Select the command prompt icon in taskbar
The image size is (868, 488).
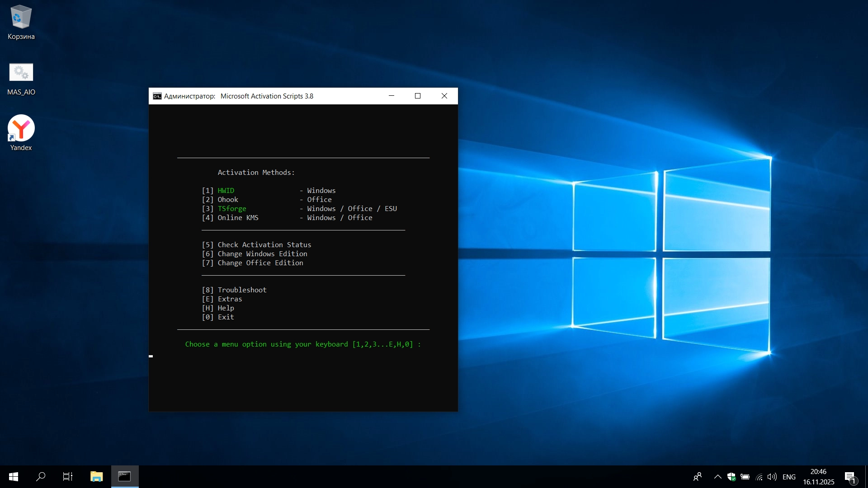tap(124, 476)
